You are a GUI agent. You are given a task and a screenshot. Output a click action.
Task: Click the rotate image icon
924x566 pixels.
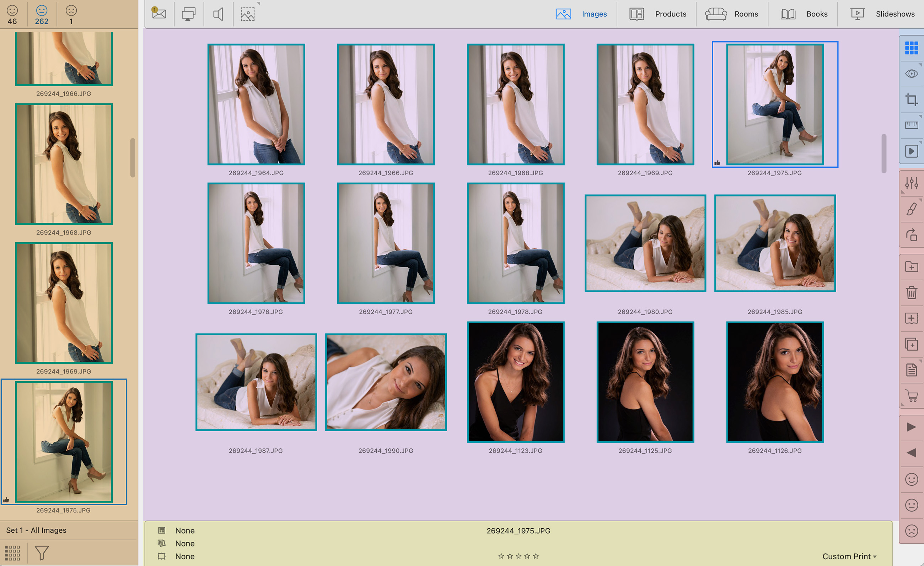pos(911,235)
